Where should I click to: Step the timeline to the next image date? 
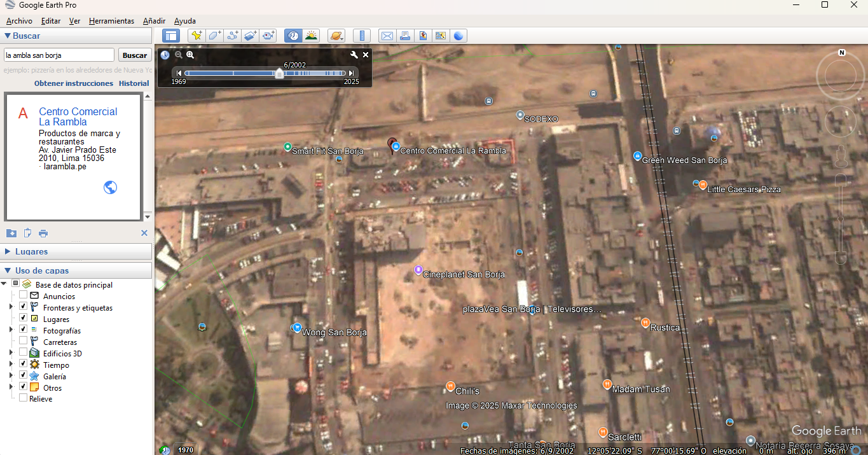351,73
